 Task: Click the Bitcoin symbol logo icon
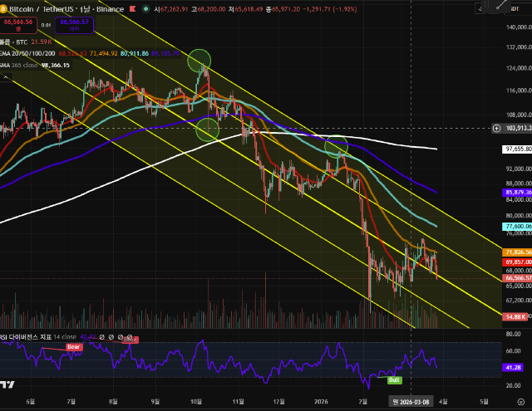coord(2,9)
